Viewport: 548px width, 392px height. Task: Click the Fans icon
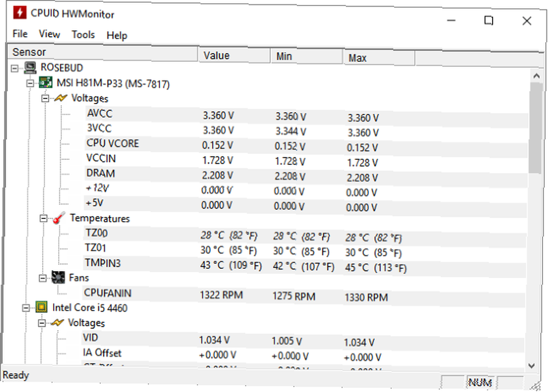point(58,278)
